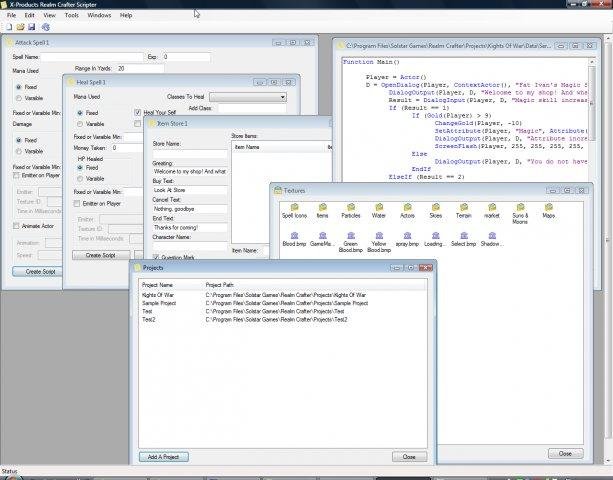Click the Buy Text field showing Look At Store
Screen dimensions: 613x480
(x=190, y=190)
